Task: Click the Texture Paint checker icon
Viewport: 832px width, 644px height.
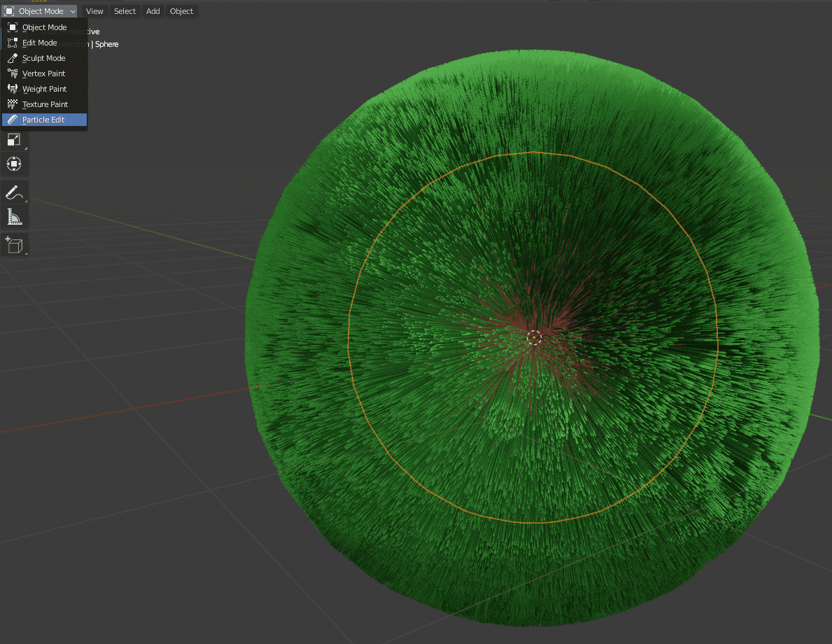Action: (11, 104)
